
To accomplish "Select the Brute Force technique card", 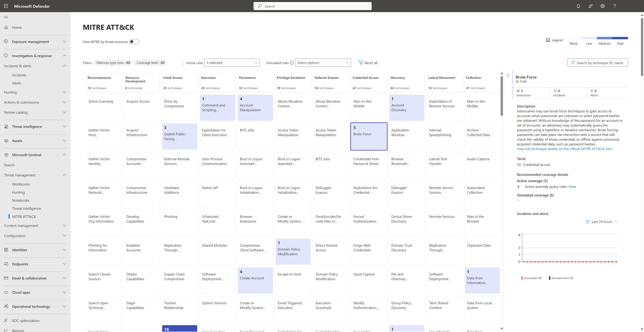I will coord(369,136).
